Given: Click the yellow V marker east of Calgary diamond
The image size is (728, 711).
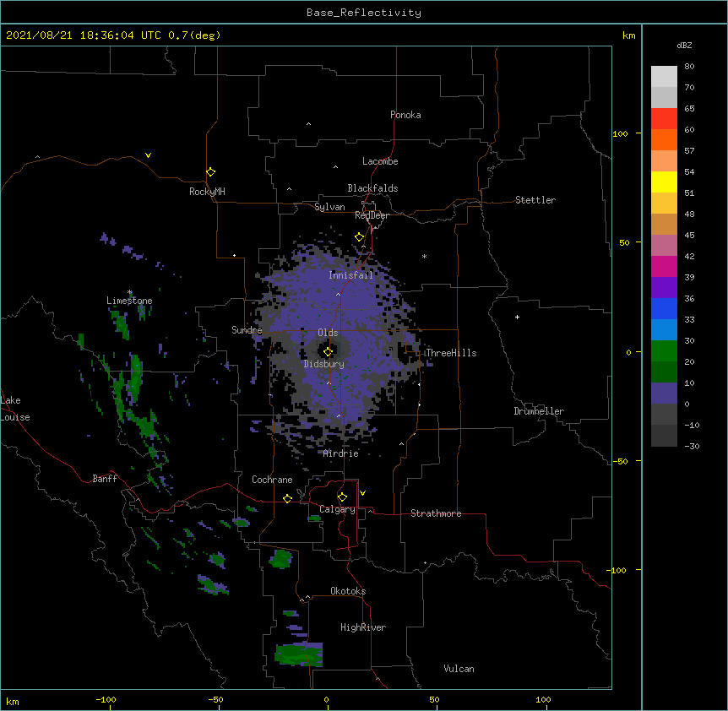Looking at the screenshot, I should (x=362, y=493).
